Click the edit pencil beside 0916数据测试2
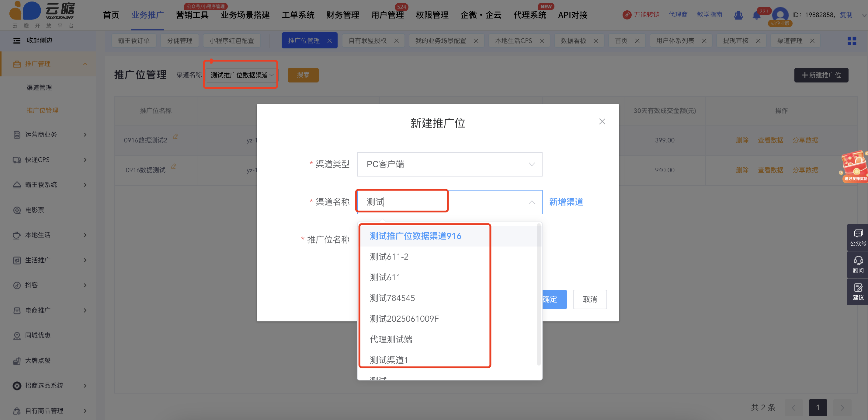Screen dimensions: 868x420 pyautogui.click(x=175, y=137)
